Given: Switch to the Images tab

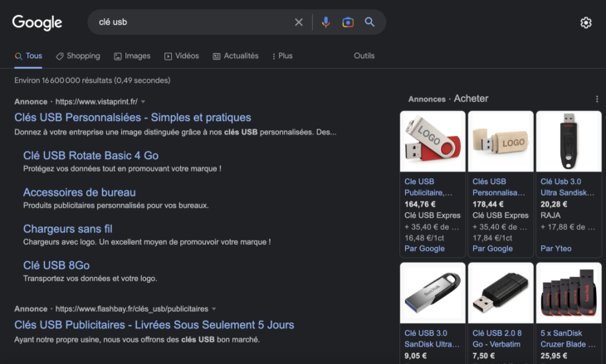Looking at the screenshot, I should [132, 56].
